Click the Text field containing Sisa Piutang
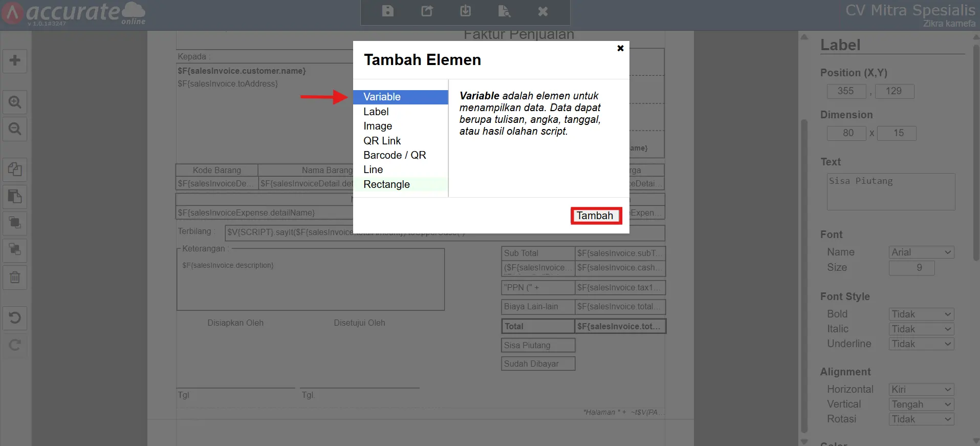This screenshot has height=446, width=980. tap(890, 192)
